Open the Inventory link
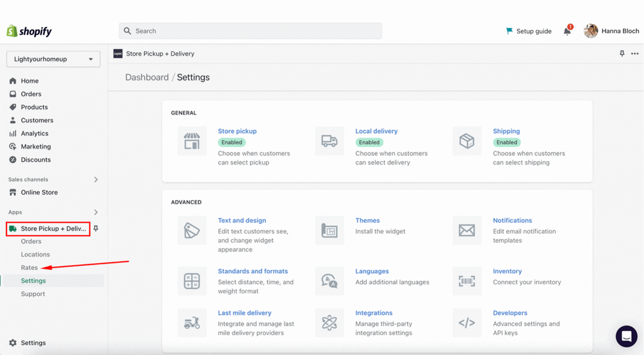The height and width of the screenshot is (355, 644). click(x=507, y=272)
